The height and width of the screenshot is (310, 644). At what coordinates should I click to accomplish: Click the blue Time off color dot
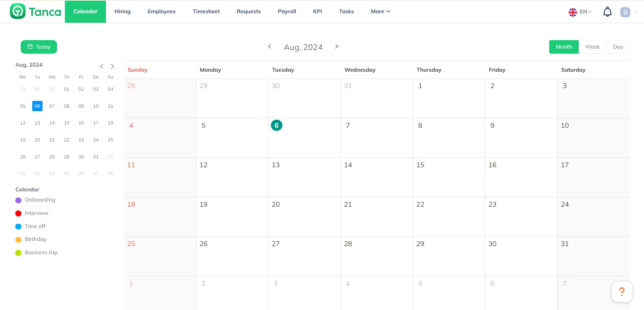pos(18,226)
